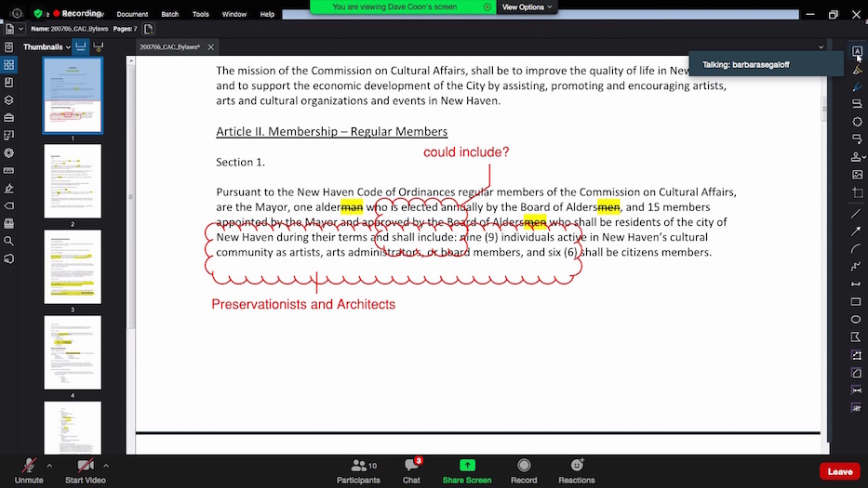Open the file icon dropdown arrow
This screenshot has width=868, height=488.
click(x=21, y=29)
